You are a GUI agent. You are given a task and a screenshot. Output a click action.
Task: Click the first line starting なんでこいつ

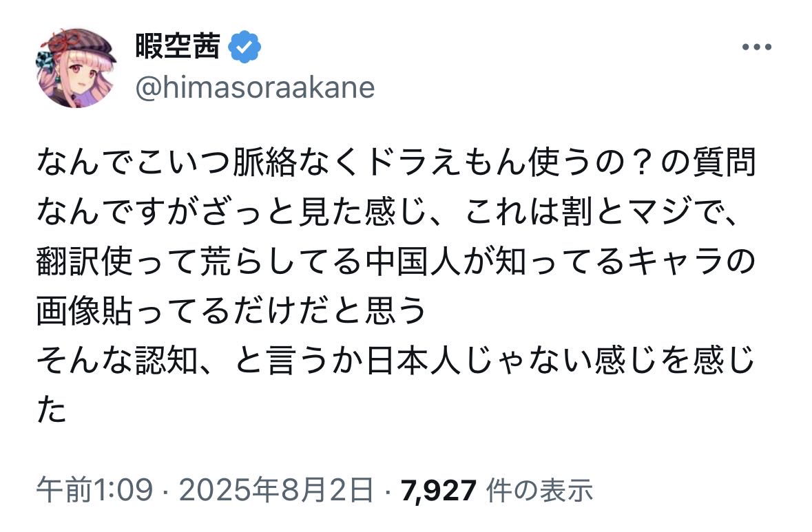click(x=396, y=162)
